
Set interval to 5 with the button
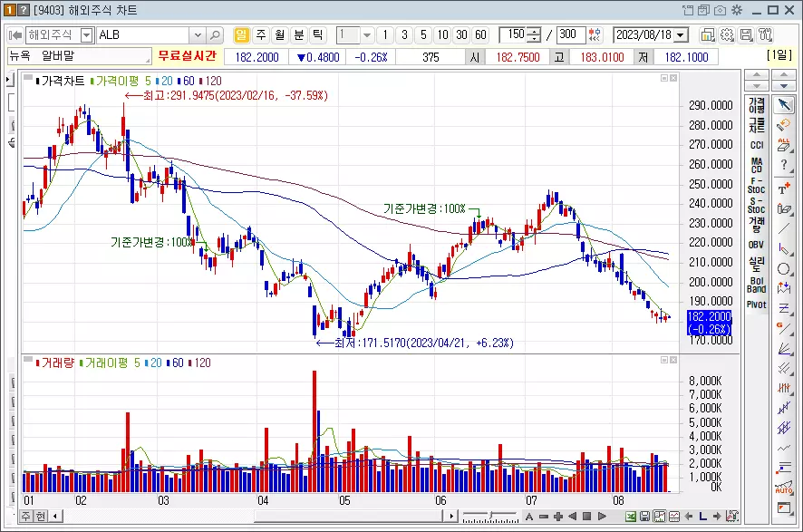(x=423, y=35)
